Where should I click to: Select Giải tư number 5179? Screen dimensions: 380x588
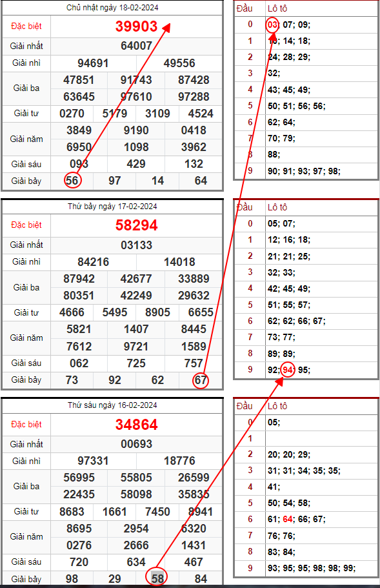[x=115, y=113]
